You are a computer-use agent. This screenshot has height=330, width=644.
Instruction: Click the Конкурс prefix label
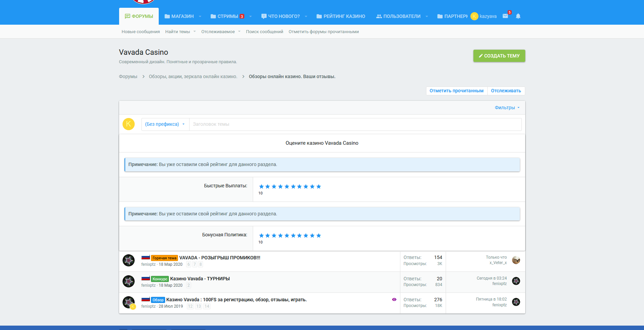tap(160, 279)
